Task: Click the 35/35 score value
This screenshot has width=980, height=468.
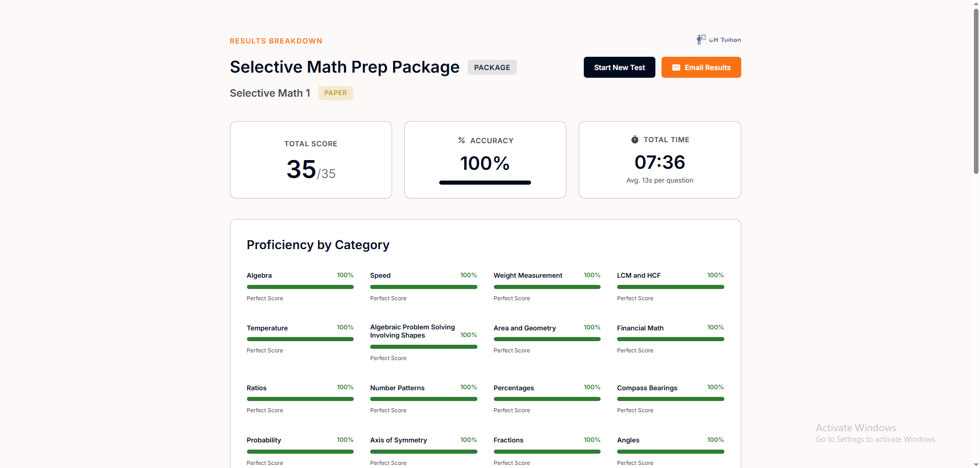Action: click(x=311, y=170)
